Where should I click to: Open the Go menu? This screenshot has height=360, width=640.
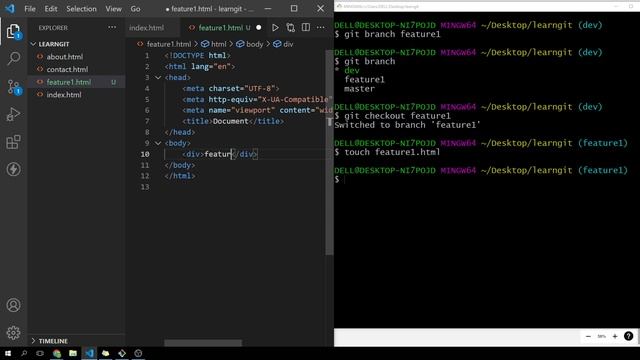click(x=135, y=9)
